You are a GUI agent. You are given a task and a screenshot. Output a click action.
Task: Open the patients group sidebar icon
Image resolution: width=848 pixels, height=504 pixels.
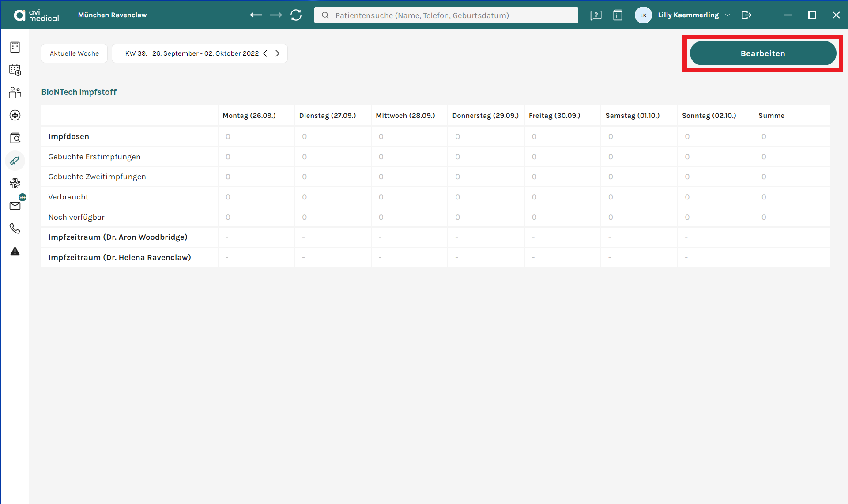tap(15, 92)
